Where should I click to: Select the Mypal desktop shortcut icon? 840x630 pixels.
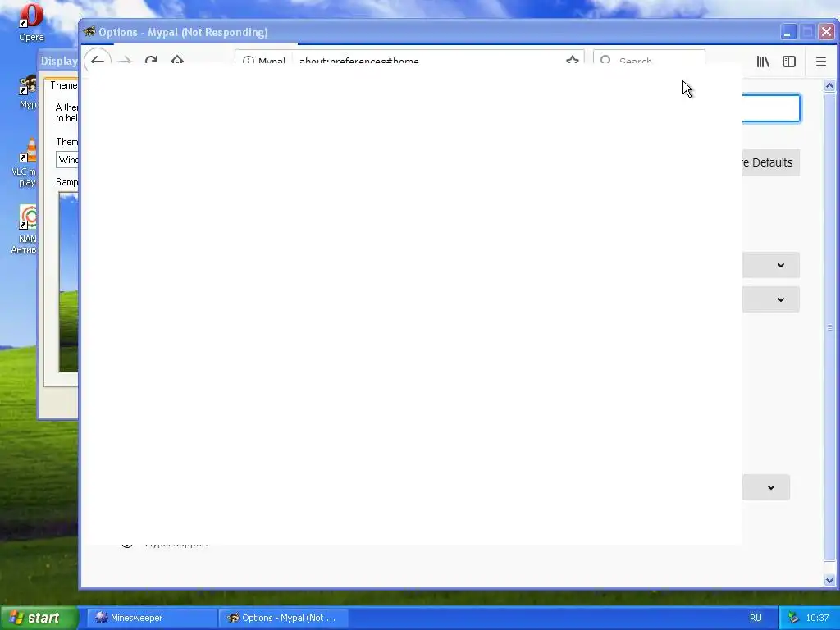click(x=28, y=92)
